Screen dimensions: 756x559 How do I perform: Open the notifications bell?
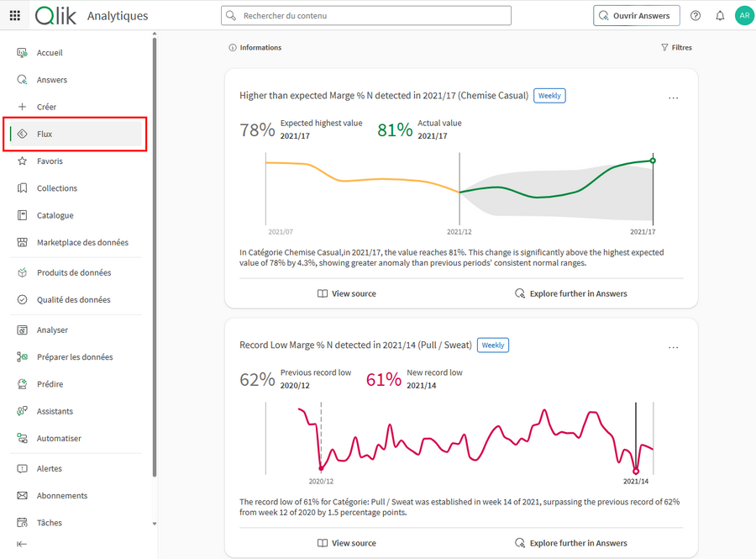[720, 15]
